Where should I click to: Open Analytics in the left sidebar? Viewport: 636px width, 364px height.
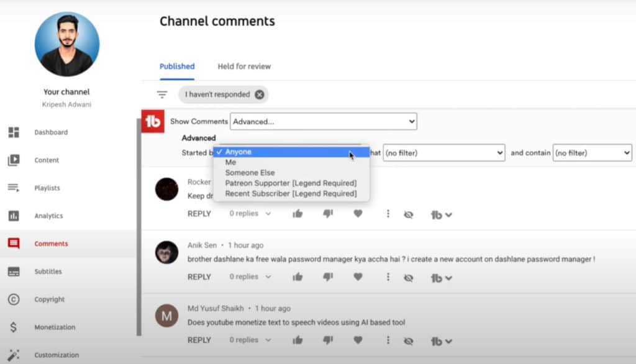[x=48, y=216]
